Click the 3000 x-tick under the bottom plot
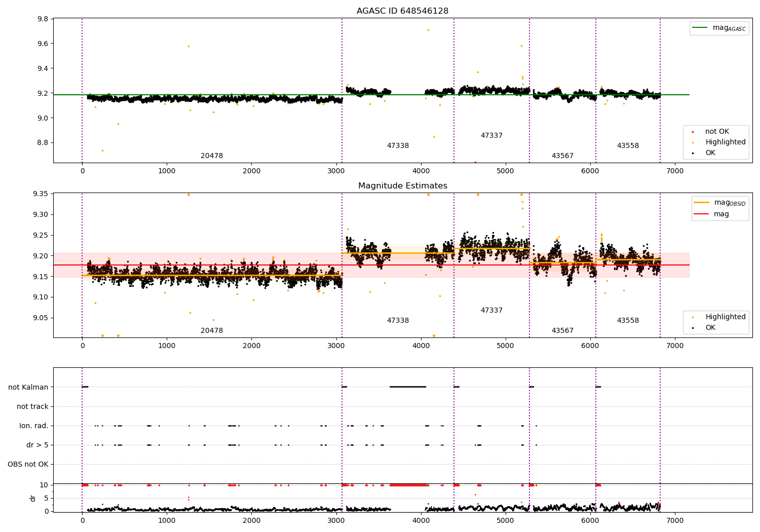The image size is (760, 532). click(336, 520)
